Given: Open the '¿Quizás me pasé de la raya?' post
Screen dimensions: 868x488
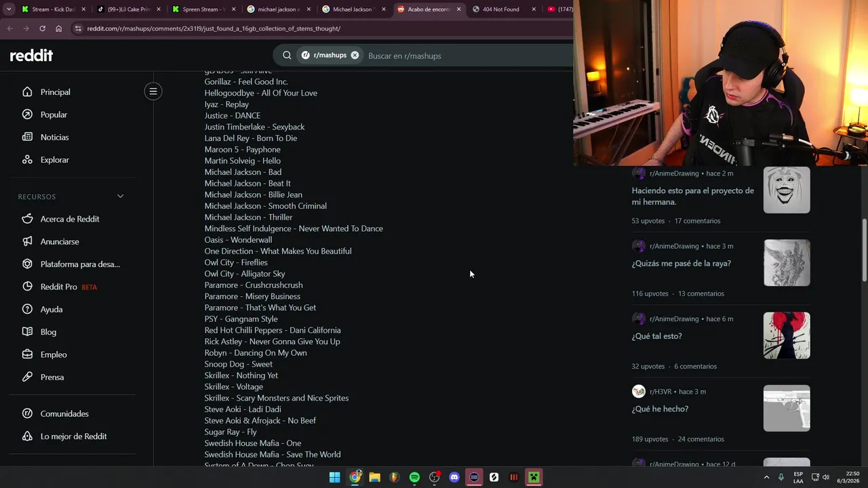Looking at the screenshot, I should 681,264.
